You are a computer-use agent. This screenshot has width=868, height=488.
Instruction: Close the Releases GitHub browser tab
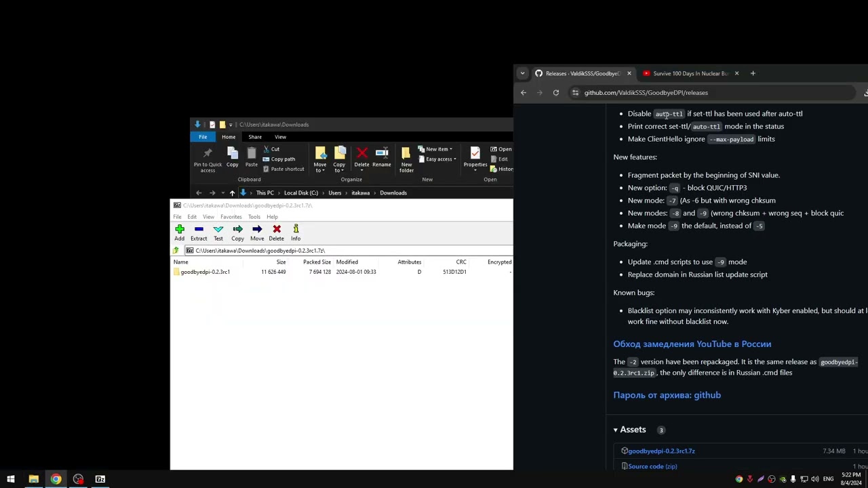[629, 73]
